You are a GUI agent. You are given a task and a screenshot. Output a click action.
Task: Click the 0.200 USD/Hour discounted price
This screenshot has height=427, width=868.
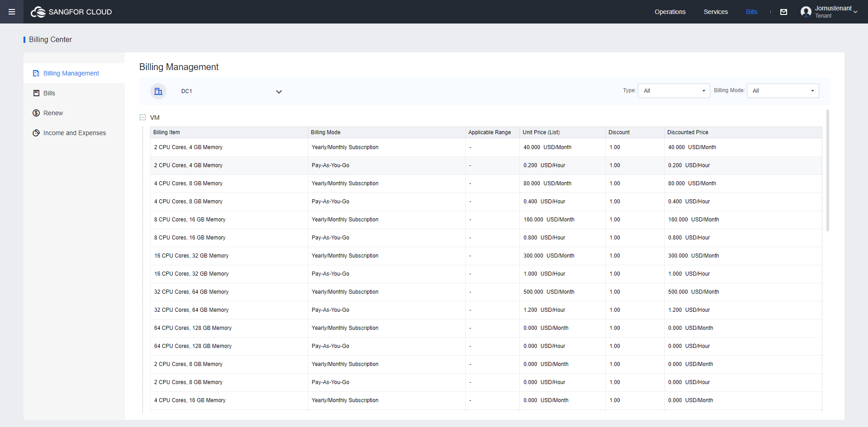pyautogui.click(x=689, y=165)
